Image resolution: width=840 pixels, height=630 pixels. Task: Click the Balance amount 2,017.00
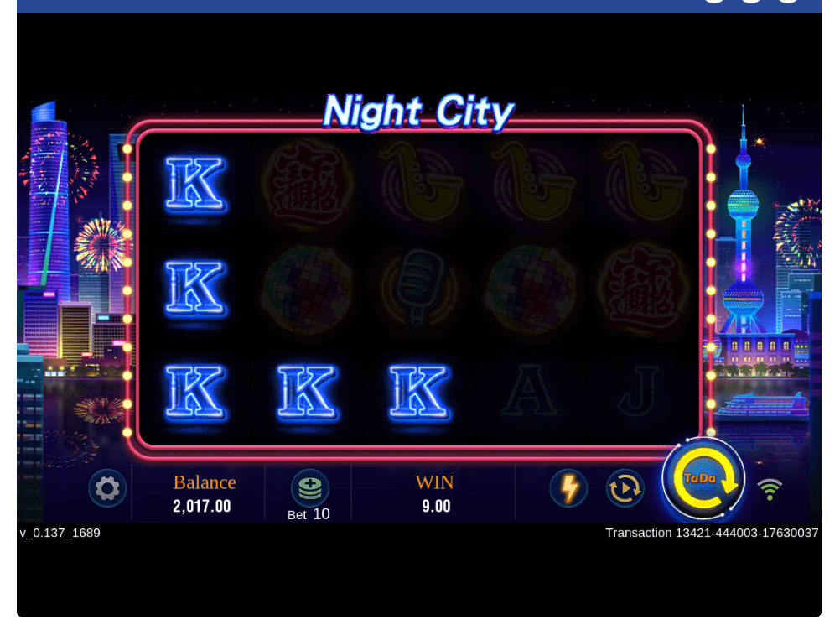[x=202, y=506]
